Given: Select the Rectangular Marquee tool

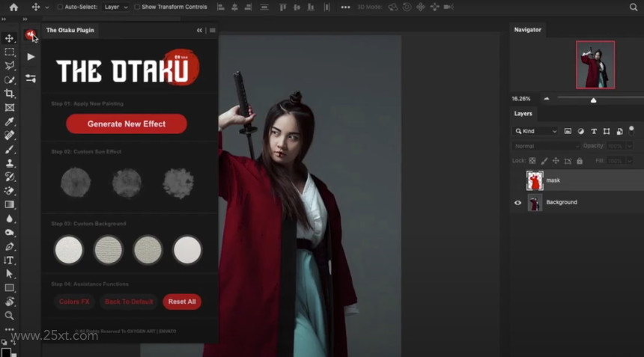Looking at the screenshot, I should click(9, 52).
